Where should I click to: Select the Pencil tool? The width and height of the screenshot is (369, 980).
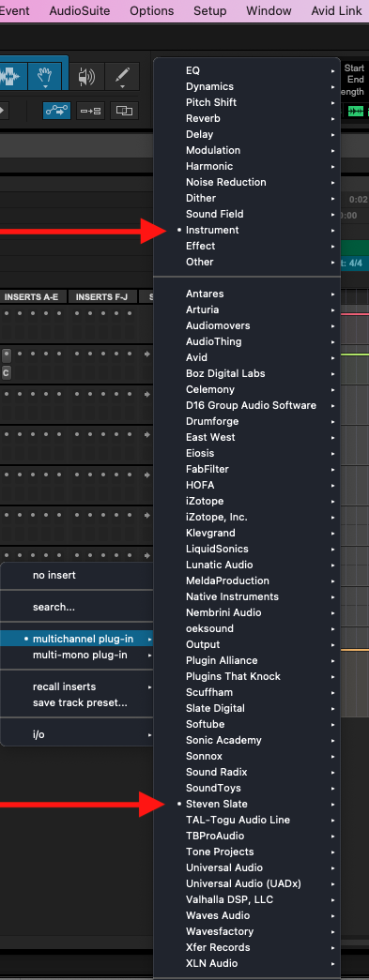[123, 76]
